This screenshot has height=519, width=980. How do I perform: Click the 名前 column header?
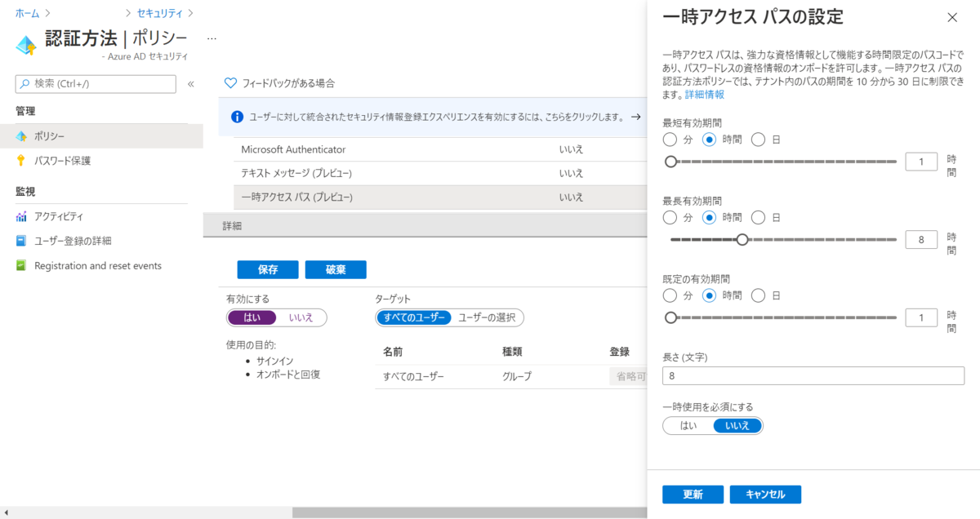click(x=393, y=352)
